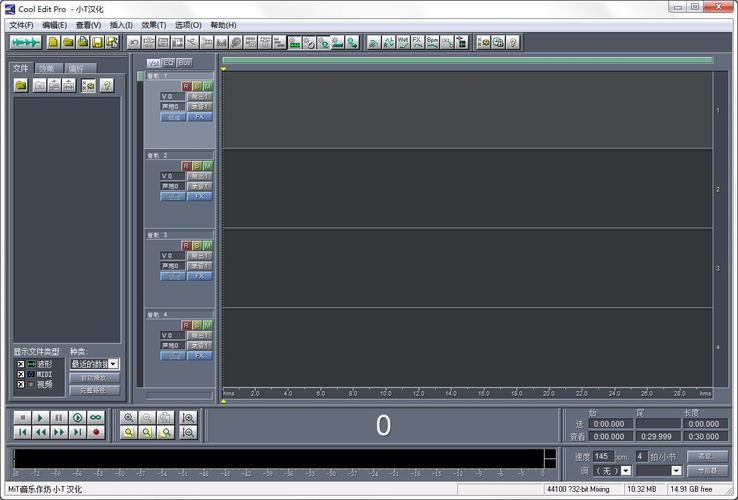The width and height of the screenshot is (738, 500).
Task: Click the Stop transport button
Action: [x=21, y=417]
